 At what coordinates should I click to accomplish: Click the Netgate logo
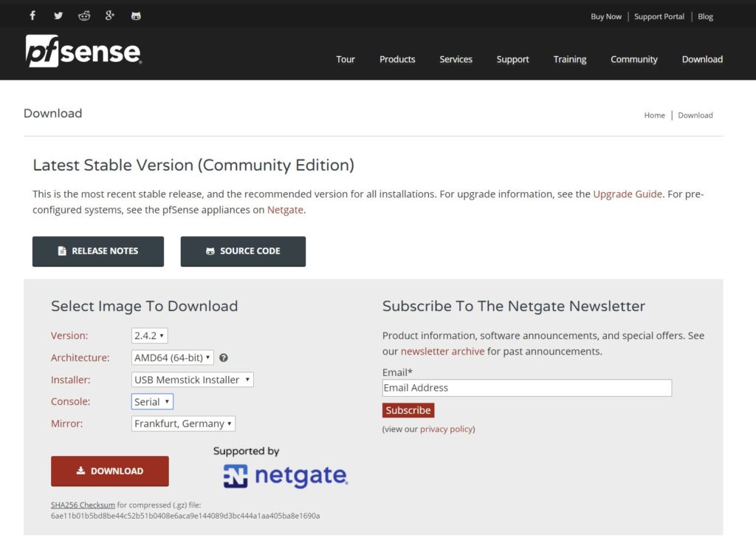(x=285, y=476)
